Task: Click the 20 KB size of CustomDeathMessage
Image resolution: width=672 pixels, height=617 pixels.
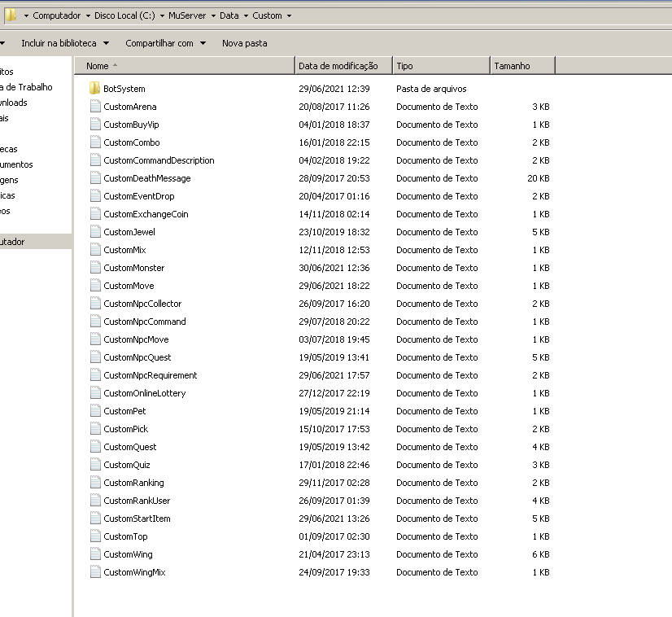Action: coord(539,178)
